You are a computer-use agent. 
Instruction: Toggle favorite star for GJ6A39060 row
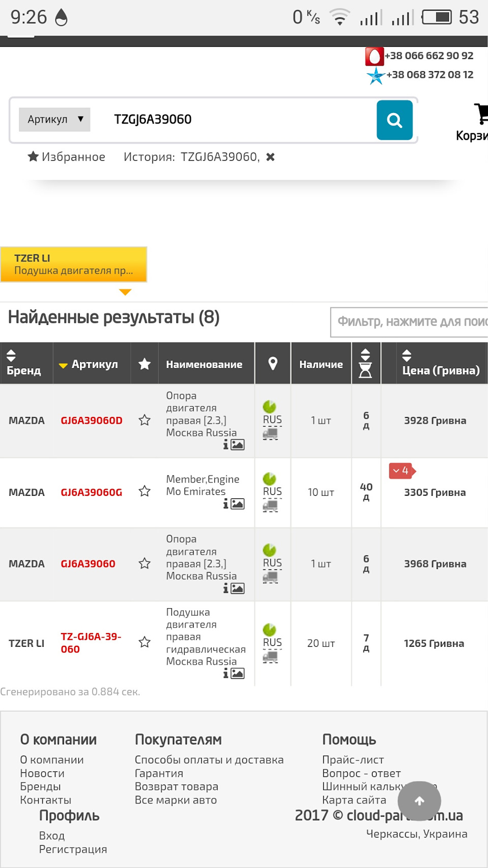(x=145, y=563)
